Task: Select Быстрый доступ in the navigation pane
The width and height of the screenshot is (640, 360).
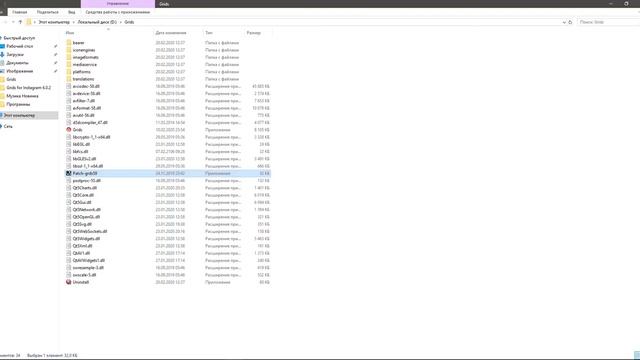Action: coord(19,38)
